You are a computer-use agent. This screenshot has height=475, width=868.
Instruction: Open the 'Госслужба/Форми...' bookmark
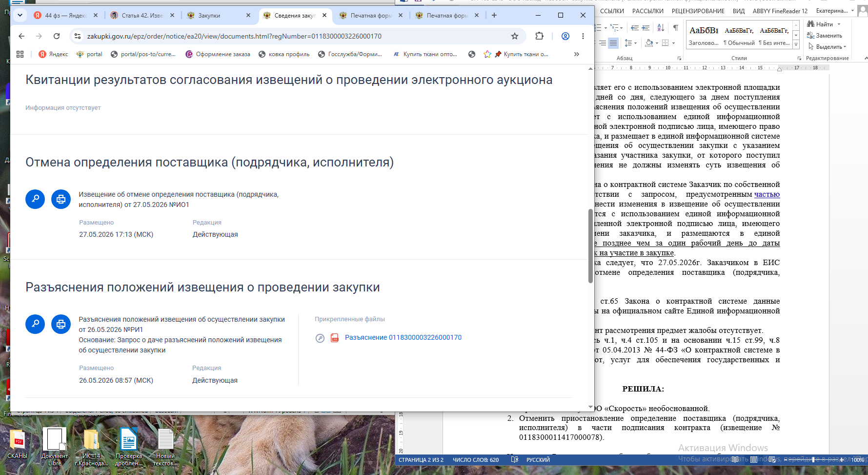[x=350, y=54]
